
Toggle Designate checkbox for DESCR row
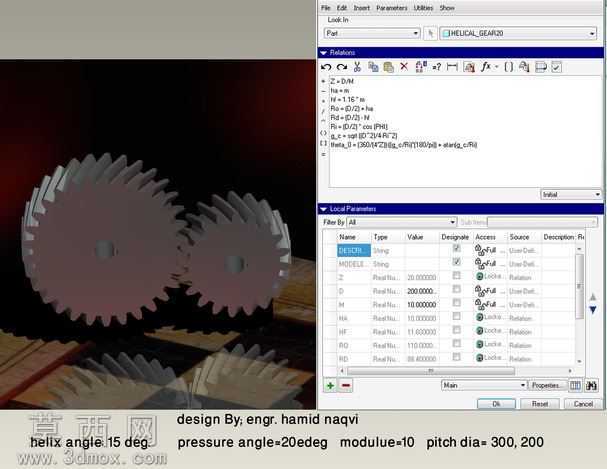(x=457, y=248)
